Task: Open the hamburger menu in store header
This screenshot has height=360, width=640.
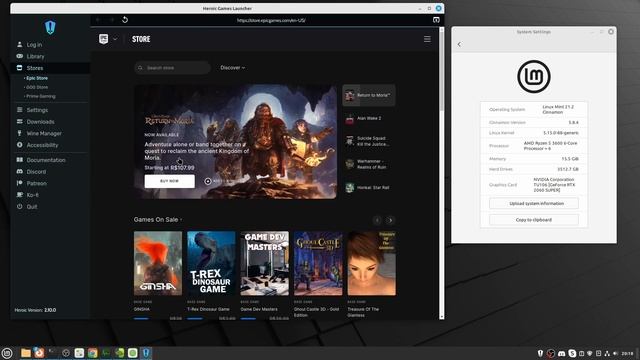Action: point(427,39)
